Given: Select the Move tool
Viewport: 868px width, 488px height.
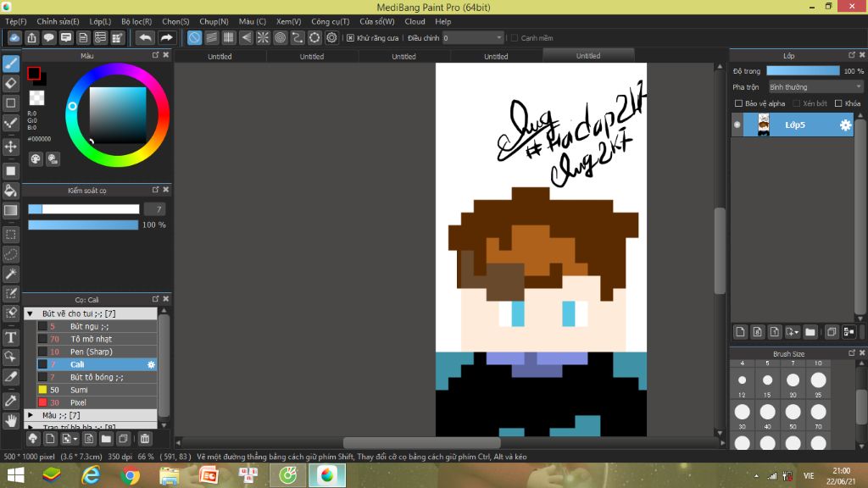Looking at the screenshot, I should (x=11, y=147).
